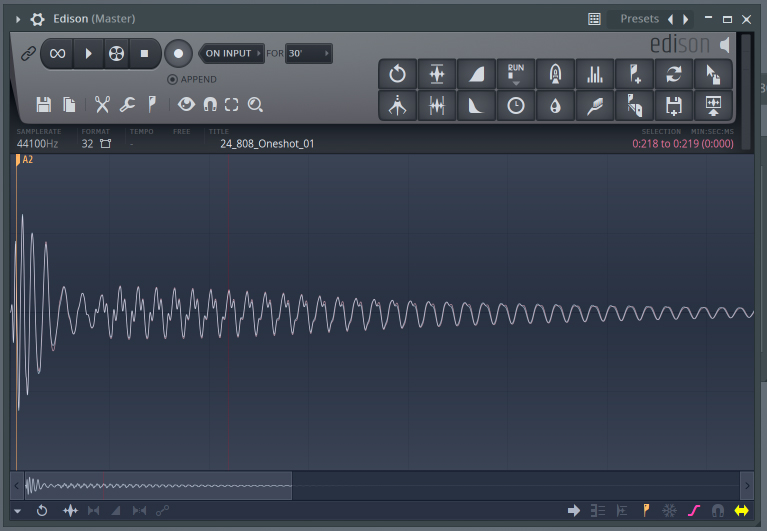Image resolution: width=767 pixels, height=531 pixels.
Task: Click the equalize bars tool button
Action: pos(595,74)
